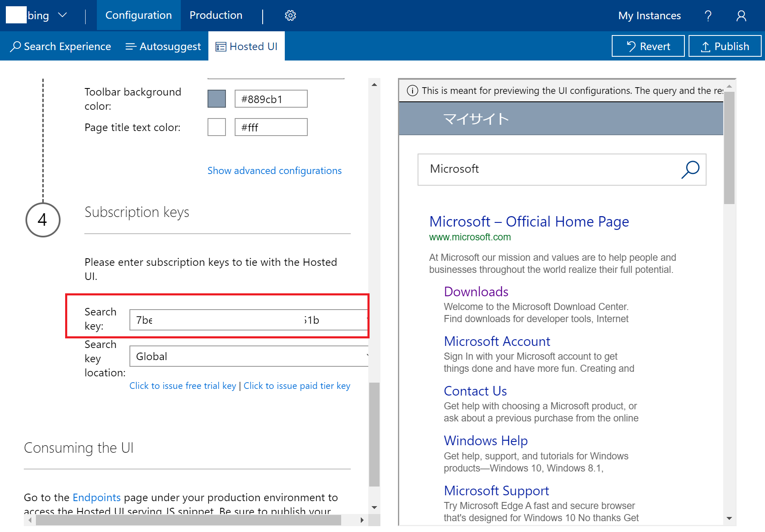
Task: Open the My Instances menu
Action: tap(649, 15)
